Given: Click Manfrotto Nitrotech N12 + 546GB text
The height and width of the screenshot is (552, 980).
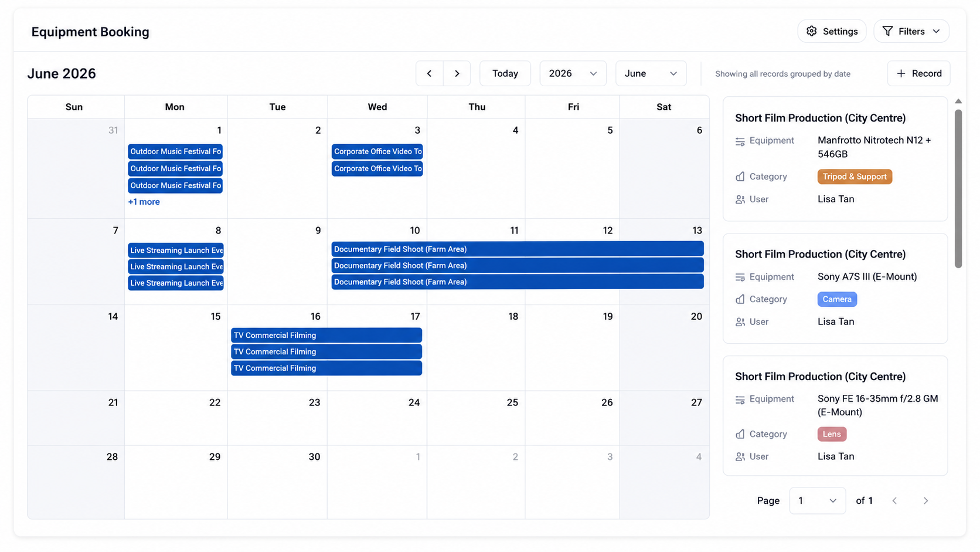Looking at the screenshot, I should coord(874,147).
